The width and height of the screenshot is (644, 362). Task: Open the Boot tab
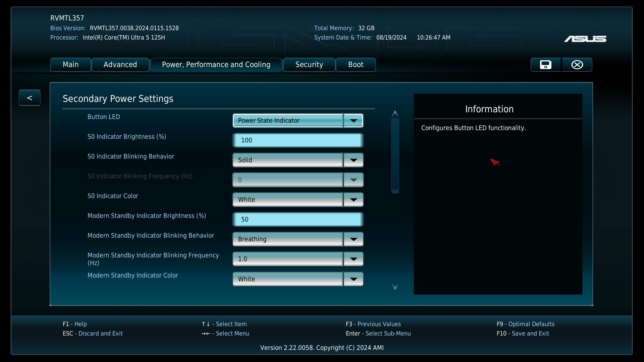tap(356, 65)
